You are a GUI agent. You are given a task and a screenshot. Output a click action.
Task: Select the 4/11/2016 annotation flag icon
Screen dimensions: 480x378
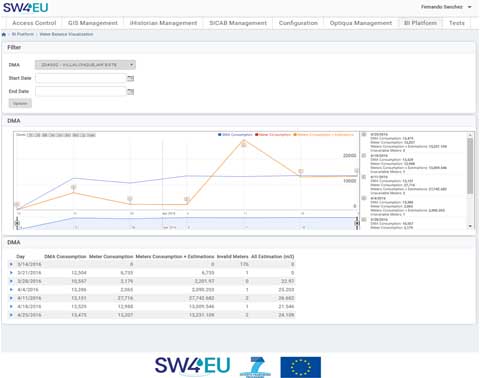tap(364, 177)
